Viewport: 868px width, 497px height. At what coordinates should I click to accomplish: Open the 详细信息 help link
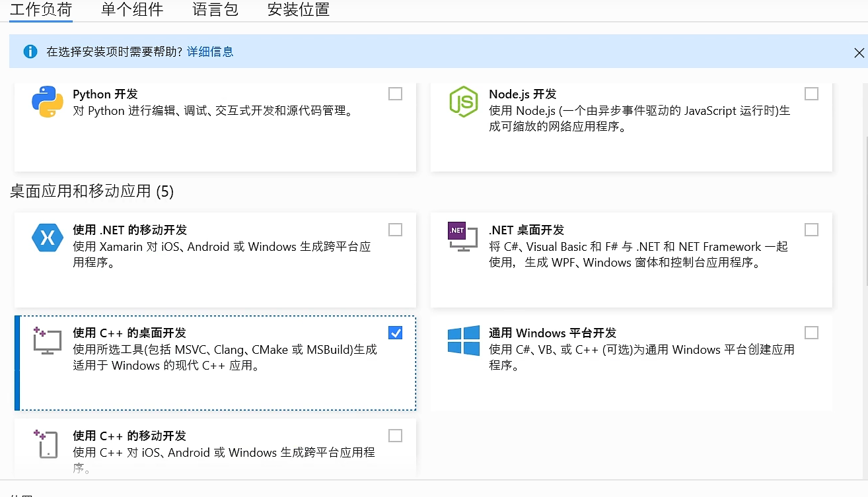pos(210,51)
